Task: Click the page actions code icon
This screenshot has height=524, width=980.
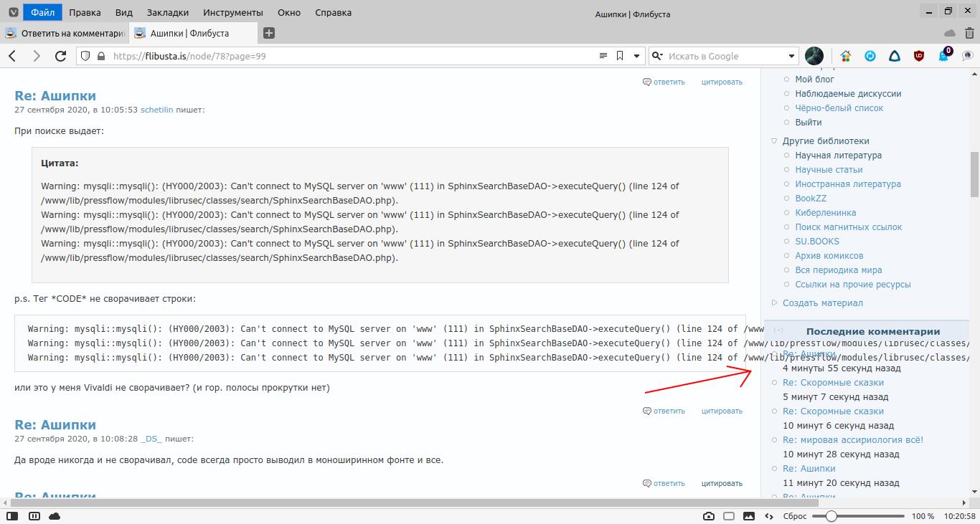Action: coord(769,516)
